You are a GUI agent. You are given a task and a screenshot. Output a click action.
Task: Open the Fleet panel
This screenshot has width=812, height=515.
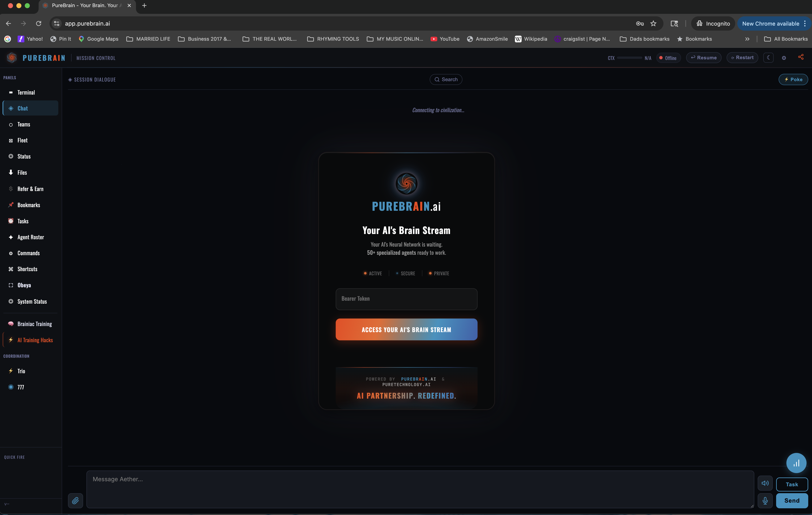pyautogui.click(x=30, y=140)
